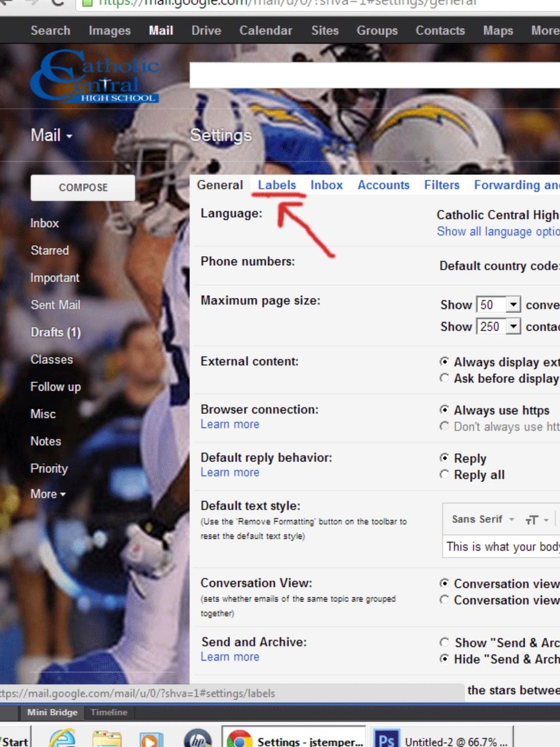Open Internet Explorer from the taskbar
The image size is (560, 747).
coord(62,739)
